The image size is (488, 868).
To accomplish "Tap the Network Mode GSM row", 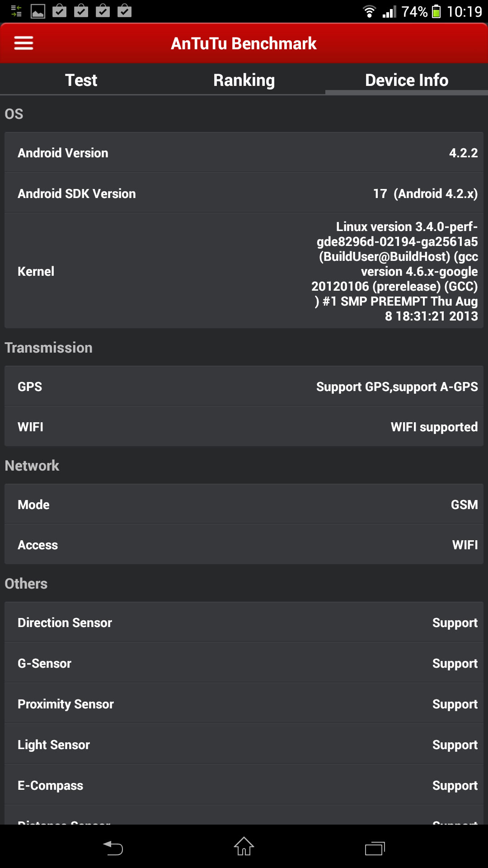I will pyautogui.click(x=244, y=505).
